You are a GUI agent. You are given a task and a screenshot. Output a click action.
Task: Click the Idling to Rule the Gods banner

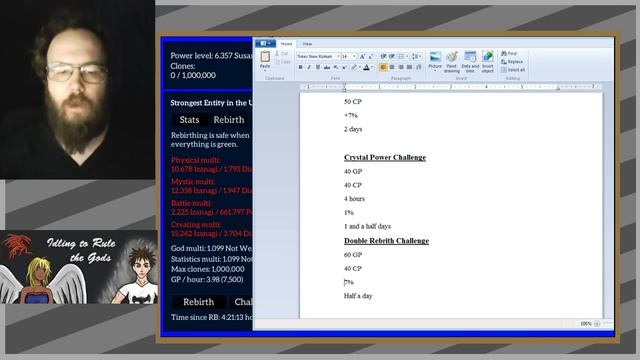(x=79, y=267)
